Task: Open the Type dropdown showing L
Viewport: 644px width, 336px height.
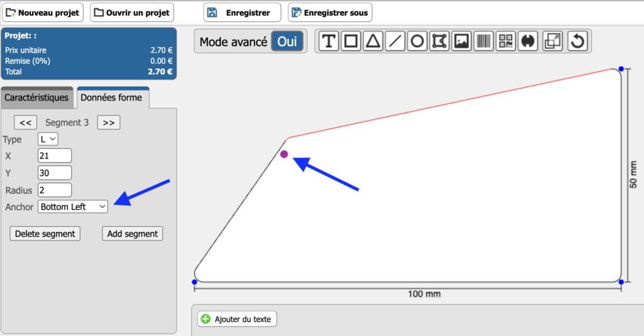Action: [48, 139]
